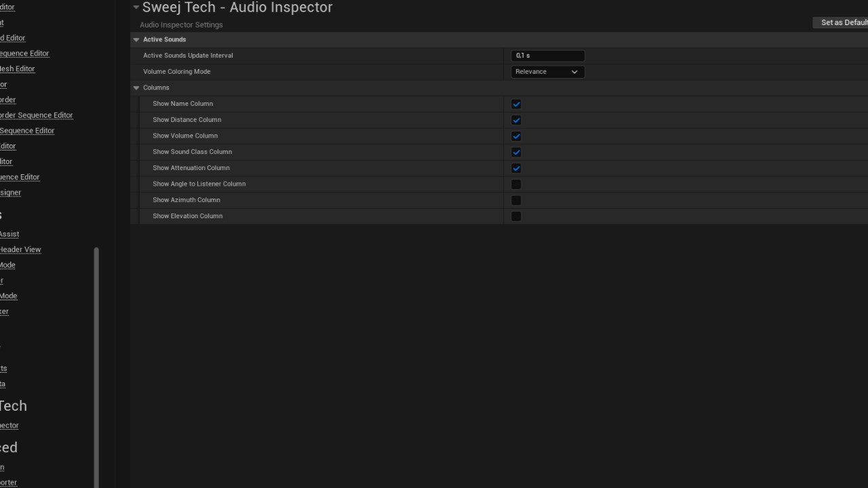This screenshot has width=868, height=488.
Task: Enable the Show Elevation Column checkbox
Action: 516,216
